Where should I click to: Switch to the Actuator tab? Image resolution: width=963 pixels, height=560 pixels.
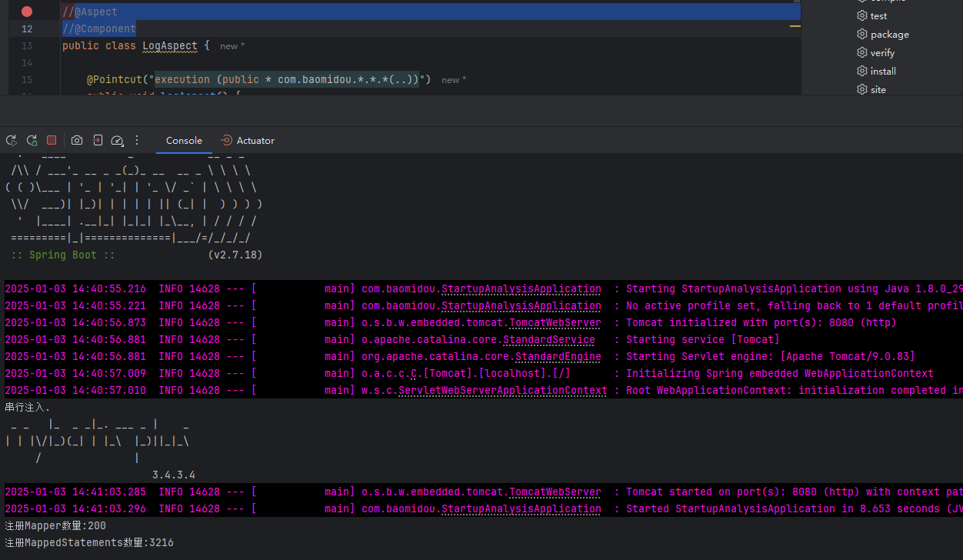coord(248,141)
